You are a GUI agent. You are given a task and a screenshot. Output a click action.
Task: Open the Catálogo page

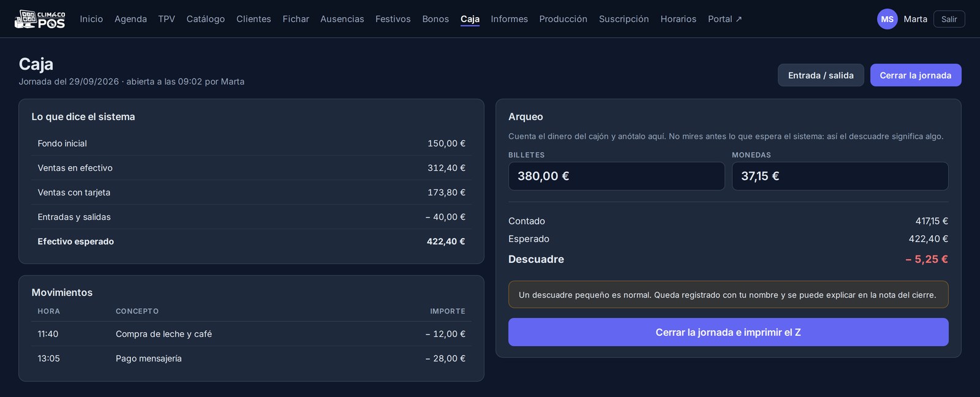(205, 19)
